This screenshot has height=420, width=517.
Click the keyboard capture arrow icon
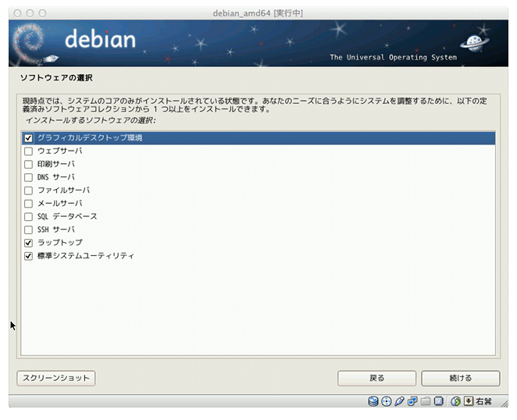(x=468, y=401)
